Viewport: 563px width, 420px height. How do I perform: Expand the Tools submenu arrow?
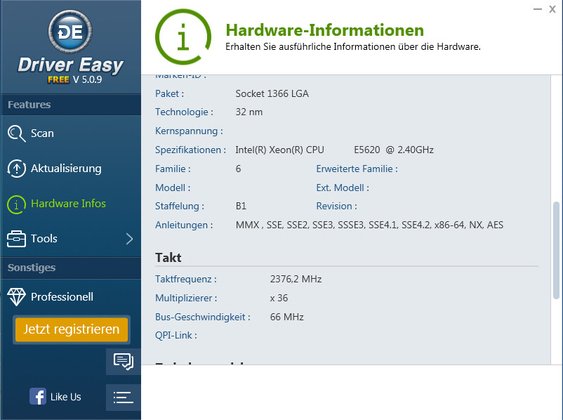click(130, 239)
